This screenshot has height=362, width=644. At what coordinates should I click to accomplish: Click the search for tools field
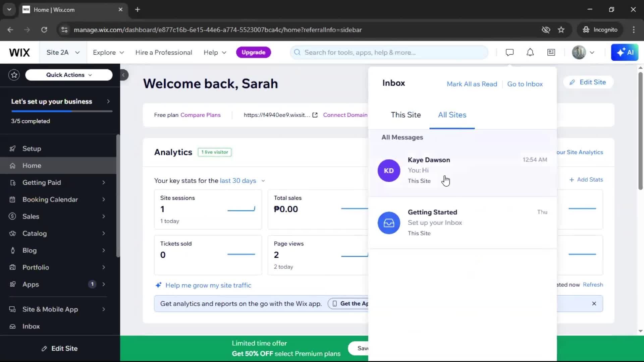tap(389, 52)
